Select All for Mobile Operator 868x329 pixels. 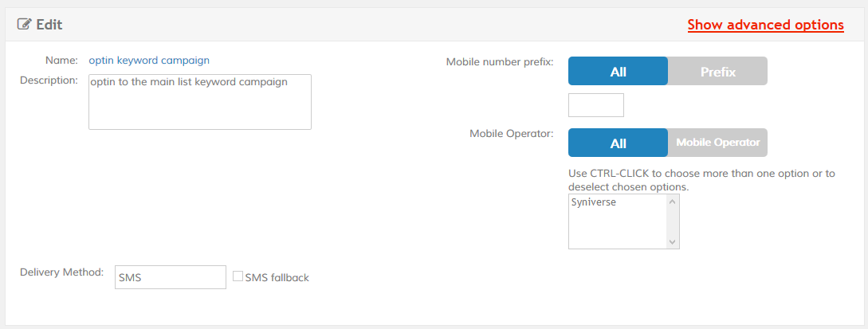click(618, 143)
